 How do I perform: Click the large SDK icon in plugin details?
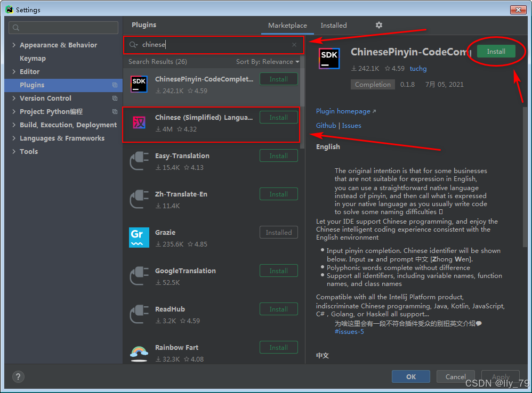click(x=329, y=59)
